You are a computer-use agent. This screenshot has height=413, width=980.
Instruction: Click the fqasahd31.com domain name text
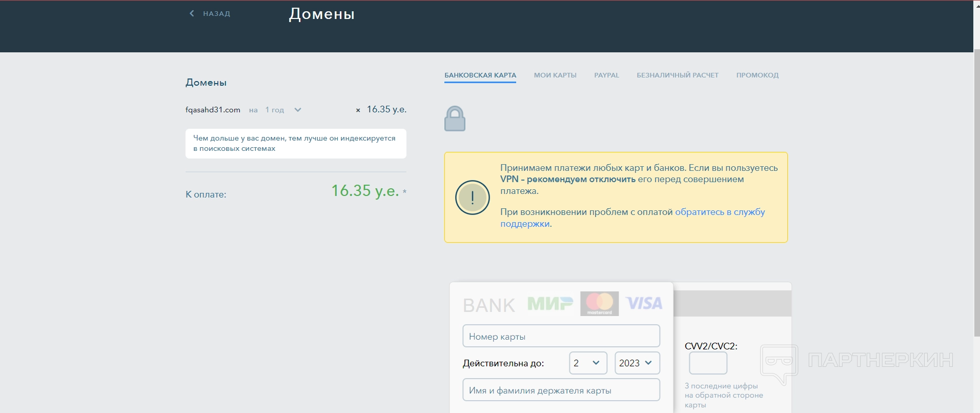213,110
